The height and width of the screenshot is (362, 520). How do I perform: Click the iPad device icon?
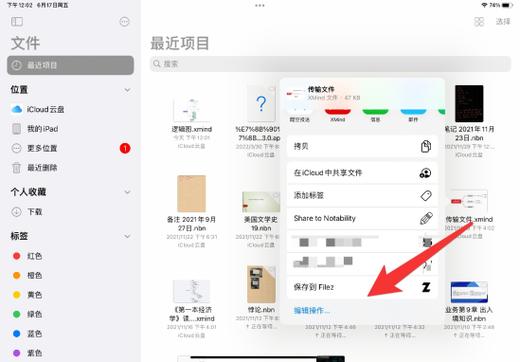17,129
